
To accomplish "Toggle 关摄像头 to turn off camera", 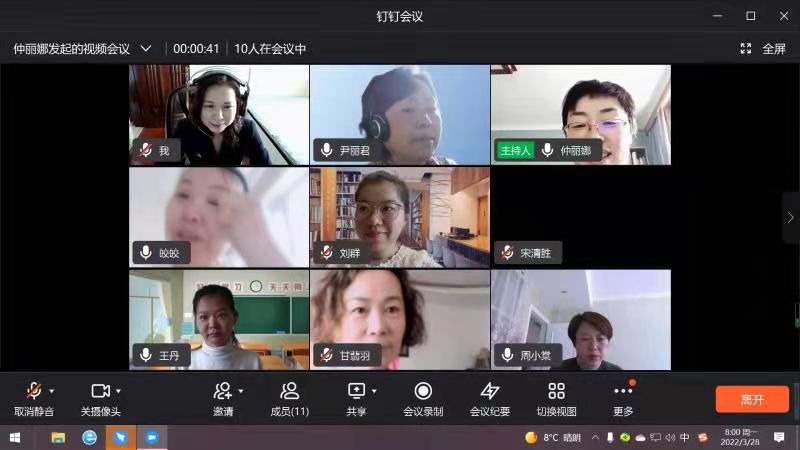I will [100, 391].
